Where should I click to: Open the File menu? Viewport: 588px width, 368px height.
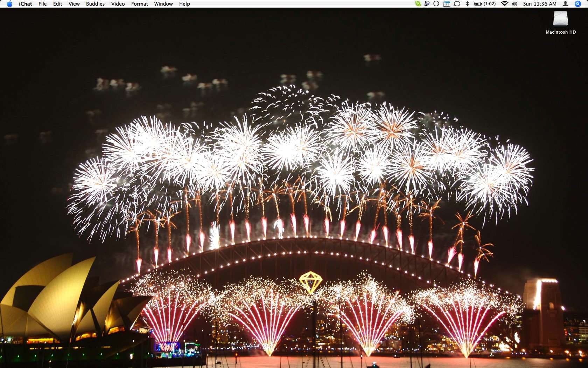(42, 4)
